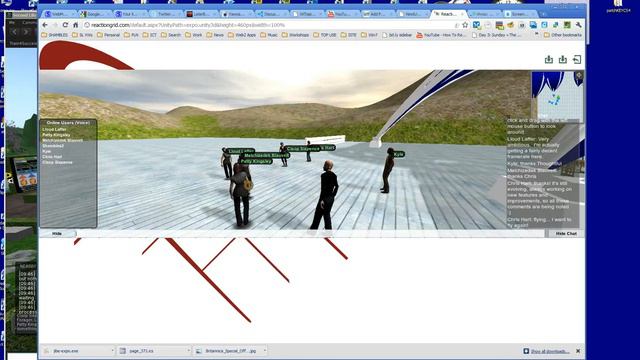Close the downloads bar with the X
The height and width of the screenshot is (360, 640).
(578, 351)
